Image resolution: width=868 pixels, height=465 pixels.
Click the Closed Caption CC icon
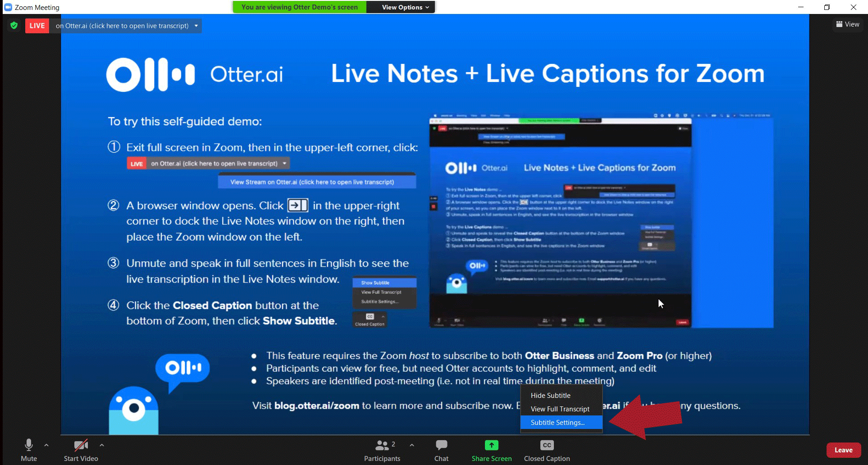(x=547, y=445)
